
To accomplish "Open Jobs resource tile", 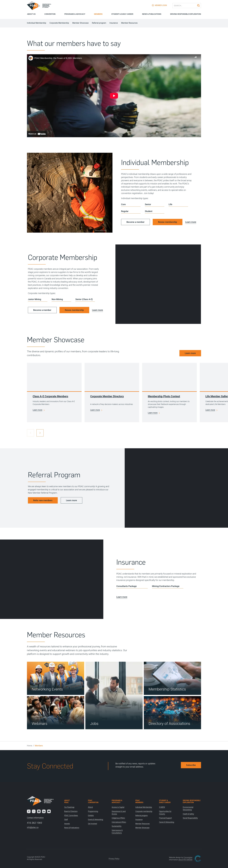I will 114,695.
